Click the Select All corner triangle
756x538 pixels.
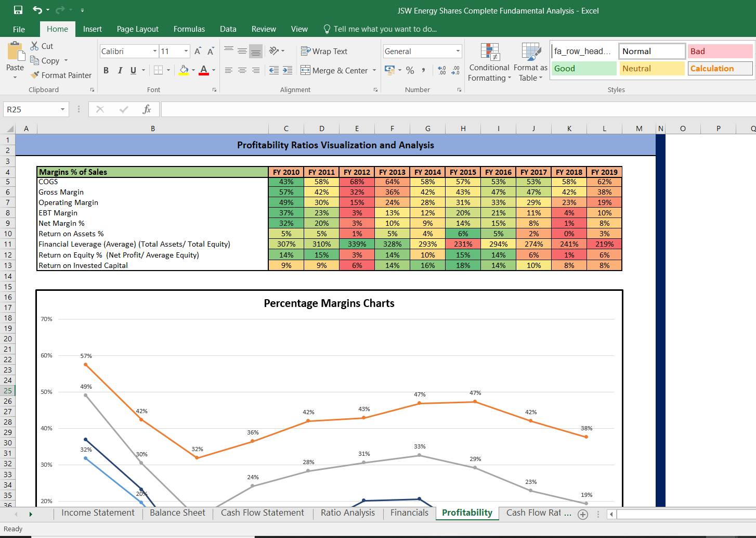point(9,129)
